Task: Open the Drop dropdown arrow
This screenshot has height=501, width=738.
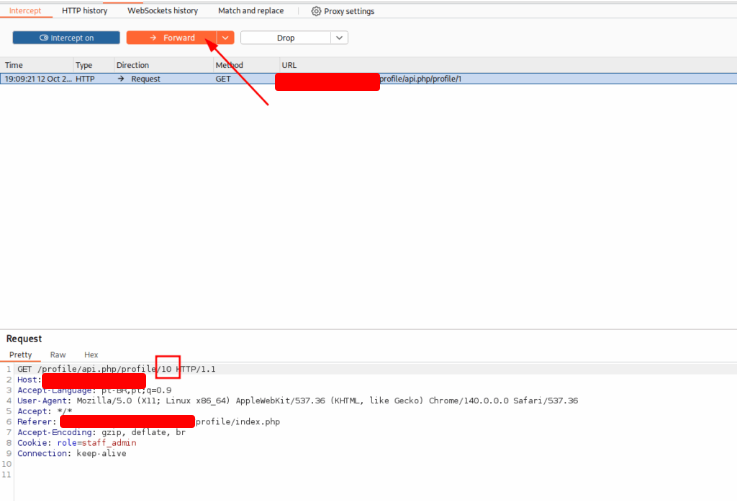Action: click(x=339, y=37)
